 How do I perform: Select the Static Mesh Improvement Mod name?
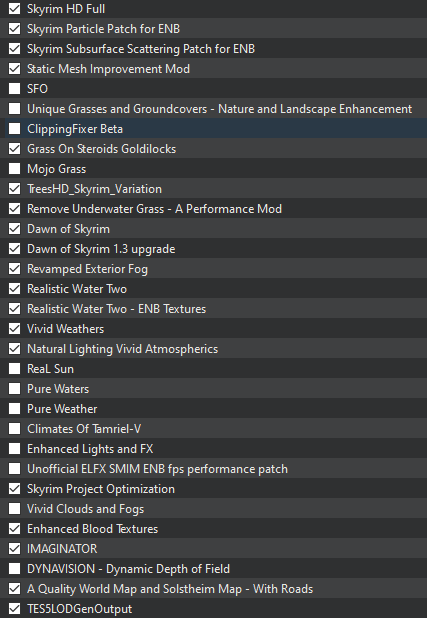point(108,69)
